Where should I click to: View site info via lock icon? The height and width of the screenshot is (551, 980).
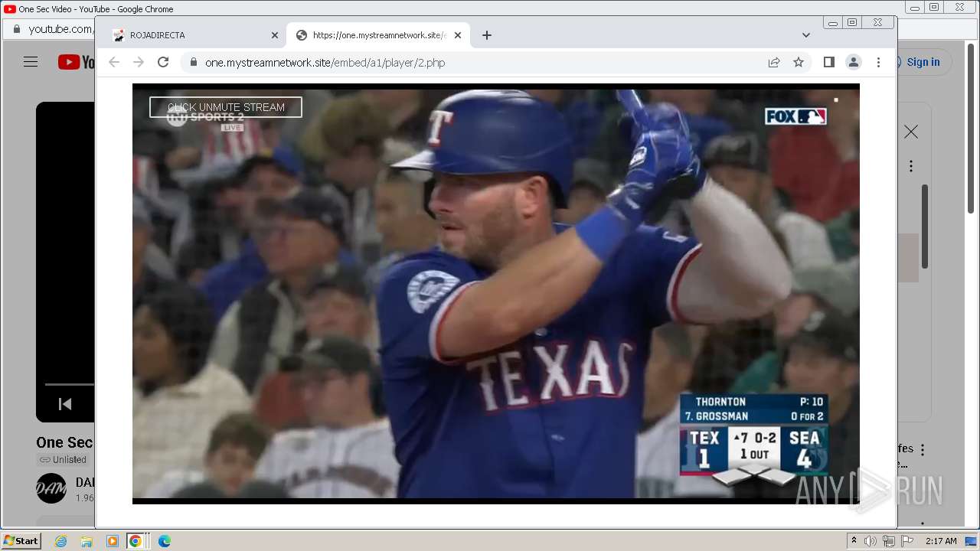[x=193, y=63]
